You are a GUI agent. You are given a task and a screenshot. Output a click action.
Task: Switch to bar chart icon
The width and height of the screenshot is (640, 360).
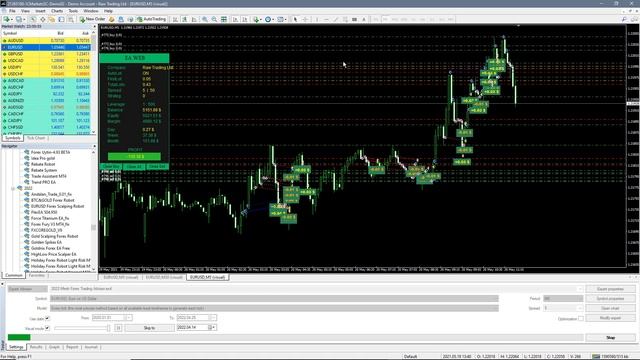(175, 19)
